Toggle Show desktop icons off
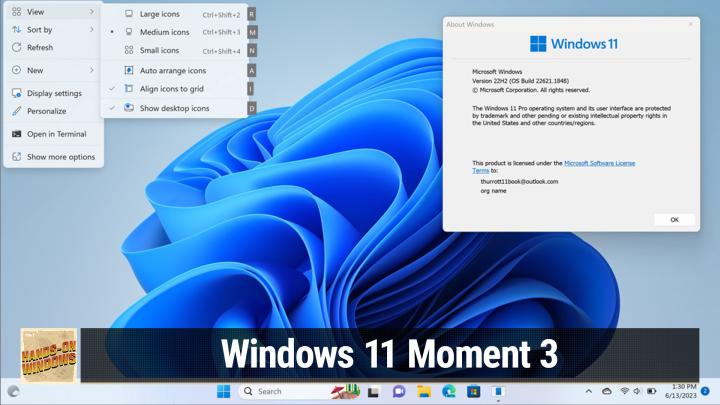This screenshot has width=720, height=405. (174, 108)
